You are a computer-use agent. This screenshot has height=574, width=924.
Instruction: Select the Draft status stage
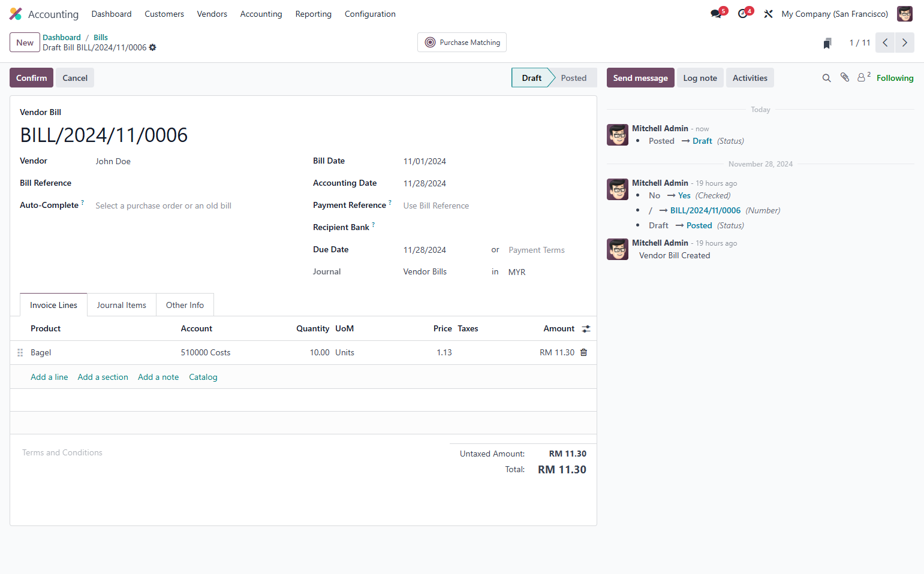[x=531, y=78]
